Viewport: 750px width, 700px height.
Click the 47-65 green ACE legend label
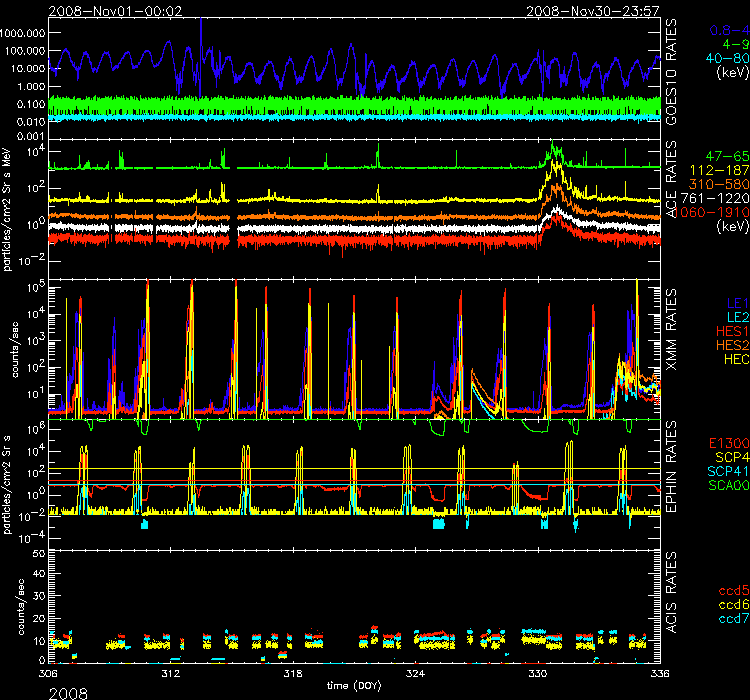click(x=721, y=159)
